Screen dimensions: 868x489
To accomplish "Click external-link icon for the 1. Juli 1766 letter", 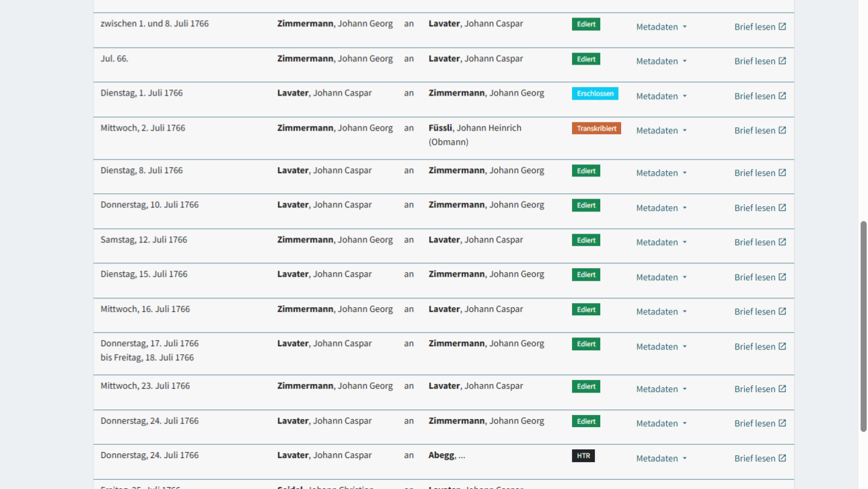I will [x=782, y=96].
